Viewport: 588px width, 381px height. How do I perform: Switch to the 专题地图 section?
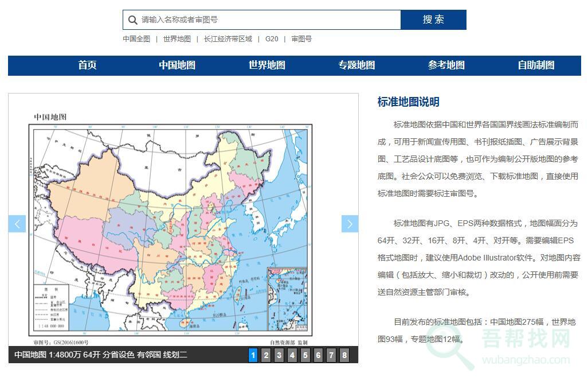356,65
